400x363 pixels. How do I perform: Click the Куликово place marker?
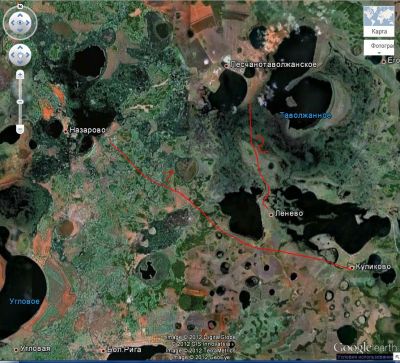tap(351, 268)
